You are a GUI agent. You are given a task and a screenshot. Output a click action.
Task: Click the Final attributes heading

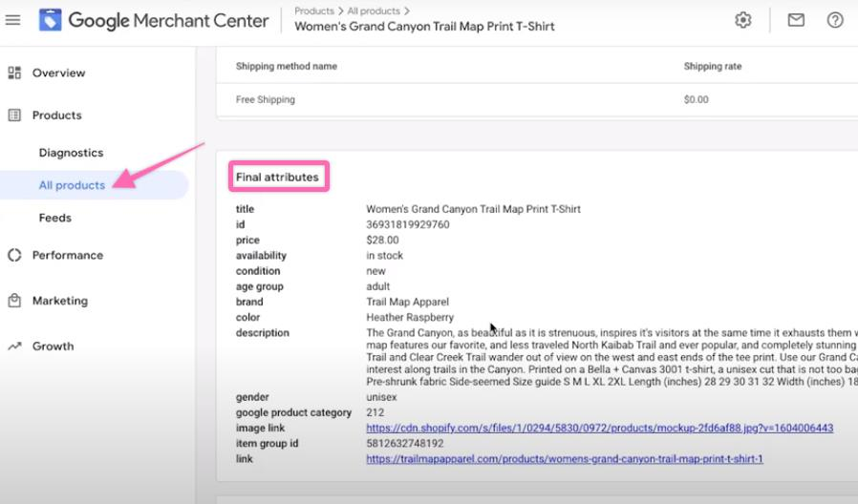tap(277, 178)
